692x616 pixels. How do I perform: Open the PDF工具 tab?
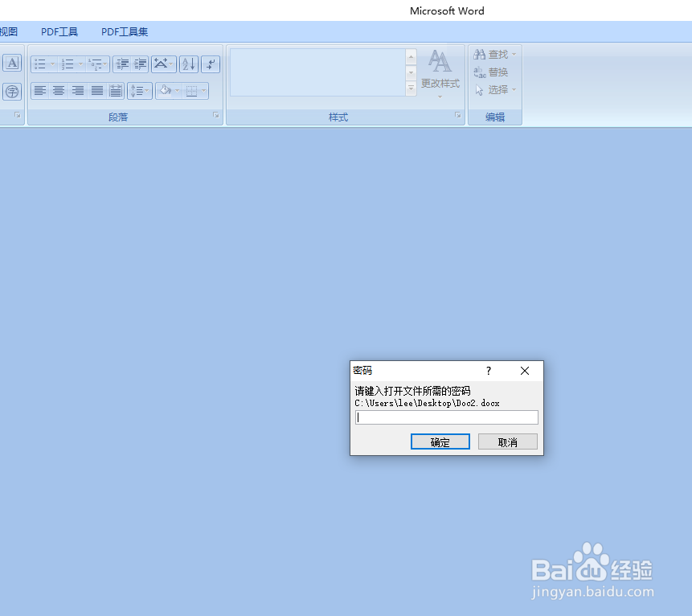click(59, 32)
